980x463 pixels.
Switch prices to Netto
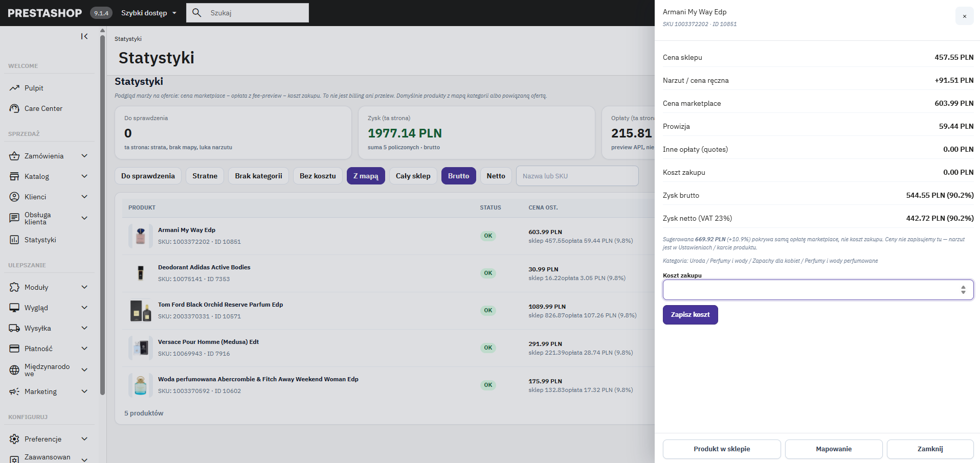tap(496, 176)
